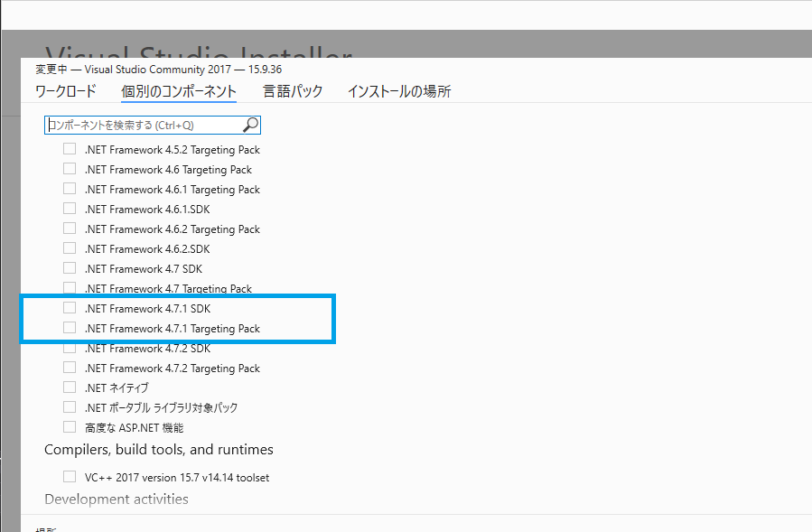Screen dimensions: 812x532
Task: Click the 'Development activities' heading
Action: [117, 499]
